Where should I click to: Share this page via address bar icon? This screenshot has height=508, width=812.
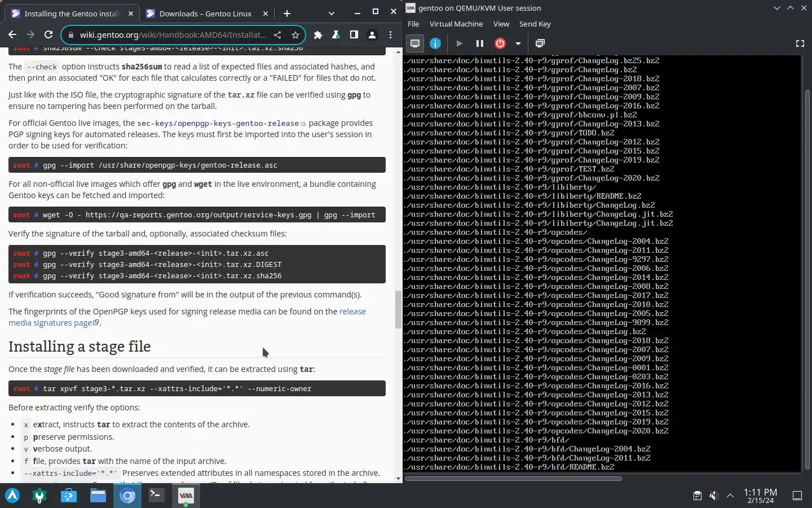tap(277, 35)
